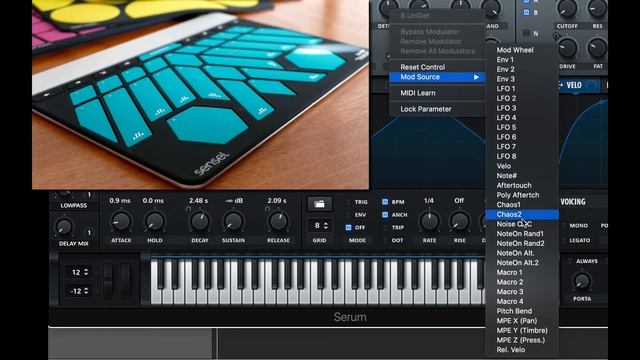This screenshot has height=360, width=640.
Task: Enable the TRIG mode checkbox
Action: (349, 202)
